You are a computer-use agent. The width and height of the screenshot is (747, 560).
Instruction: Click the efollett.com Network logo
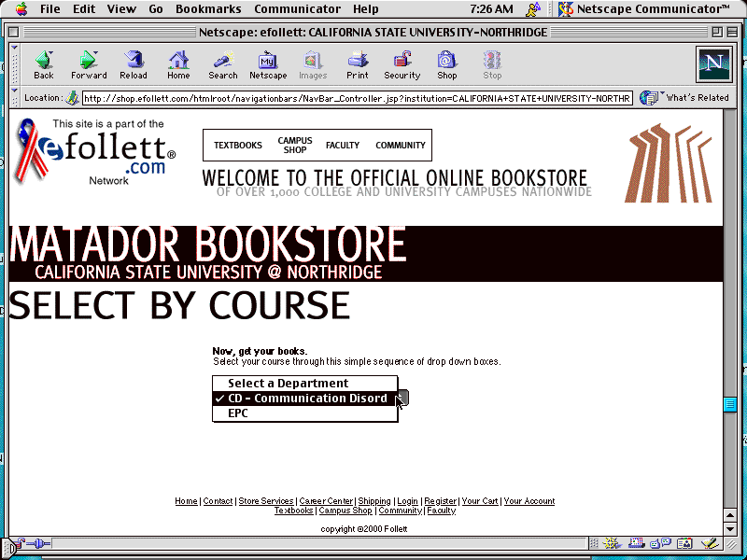tap(95, 152)
